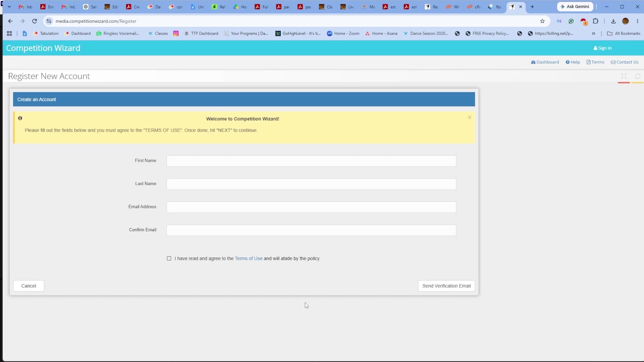This screenshot has height=362, width=644.
Task: Open the Dance Season 2020 bookmark
Action: tap(426, 34)
